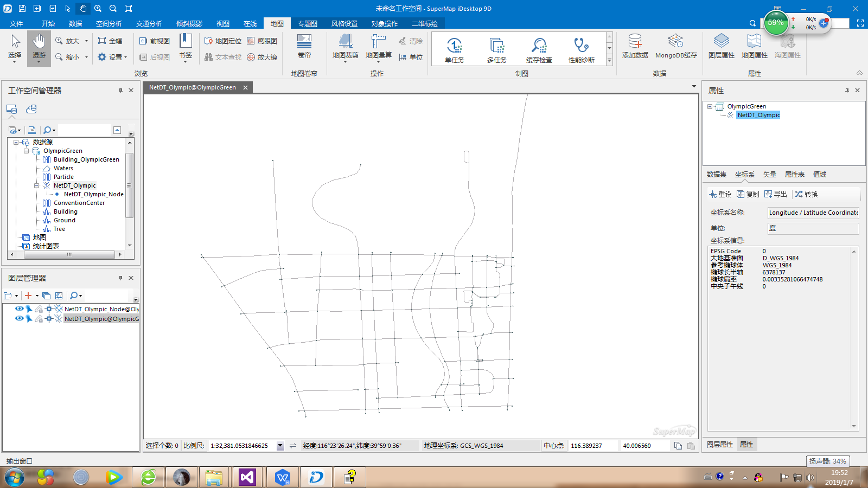Open the 鹰眼图 overview map
Screen dimensions: 868x488
coord(262,41)
